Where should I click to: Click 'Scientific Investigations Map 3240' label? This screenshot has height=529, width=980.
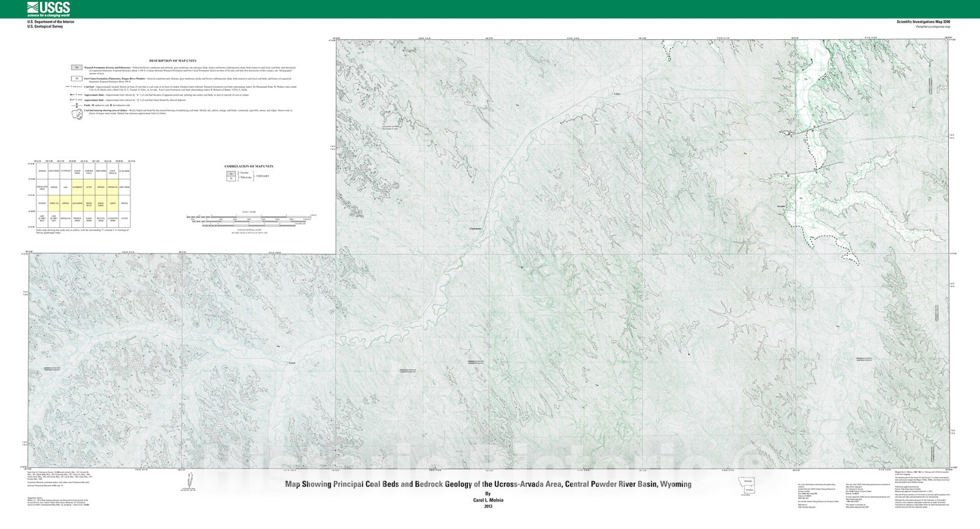924,21
